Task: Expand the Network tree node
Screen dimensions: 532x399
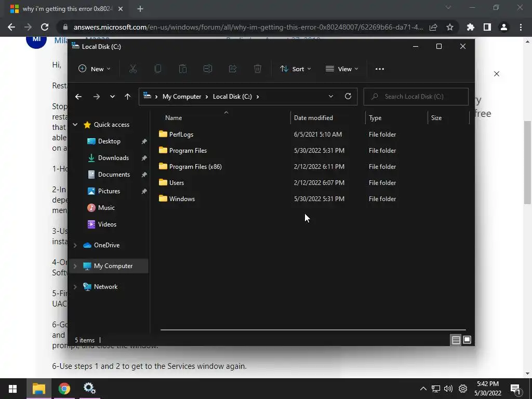Action: 75,287
